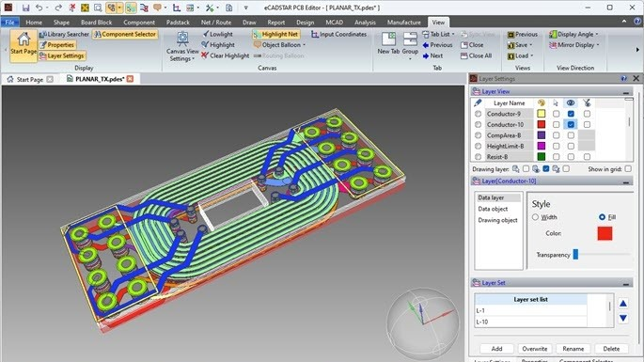Select the Width style radio button
644x362 pixels.
[x=535, y=217]
